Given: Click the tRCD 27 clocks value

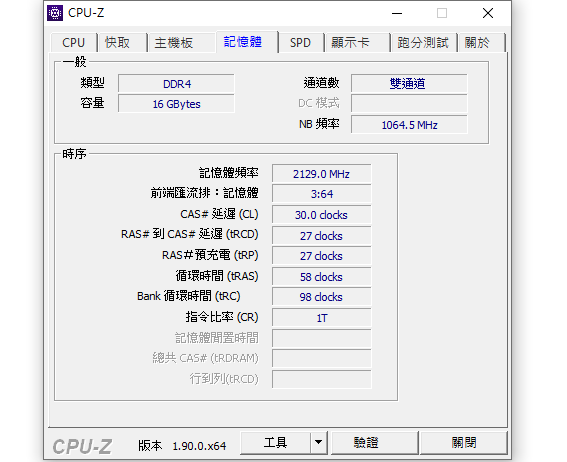Looking at the screenshot, I should 321,236.
